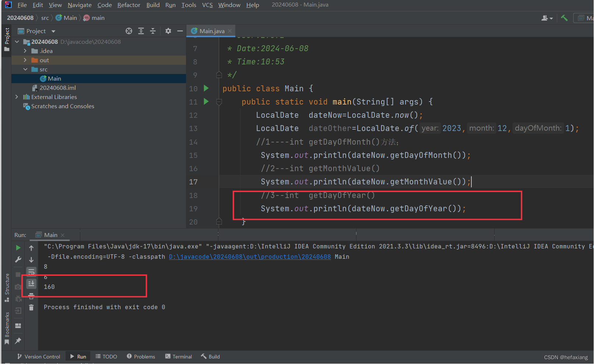Run main method from line 11 gutter
This screenshot has height=364, width=594.
(206, 102)
